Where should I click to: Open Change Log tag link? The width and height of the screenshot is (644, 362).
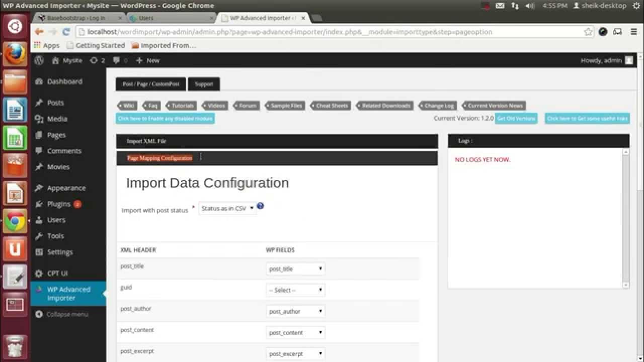[x=437, y=106]
